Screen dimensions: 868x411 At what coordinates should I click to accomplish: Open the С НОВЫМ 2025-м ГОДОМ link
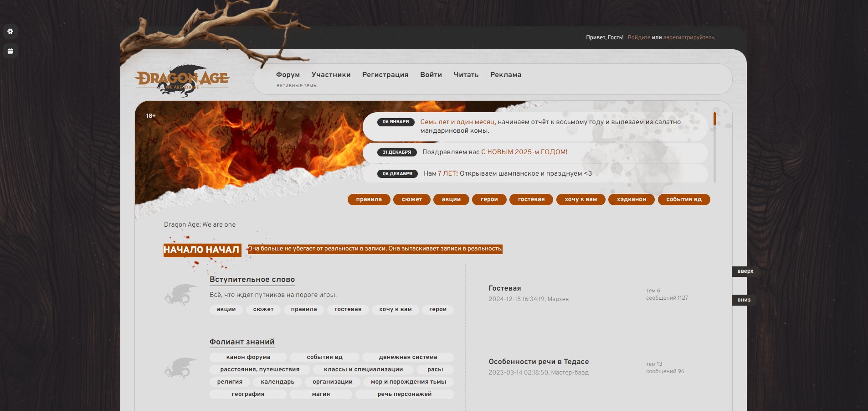(x=524, y=152)
